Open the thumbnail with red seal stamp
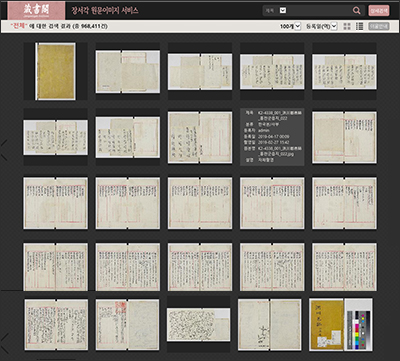Viewport: 400px width, 361px height. pos(127,325)
